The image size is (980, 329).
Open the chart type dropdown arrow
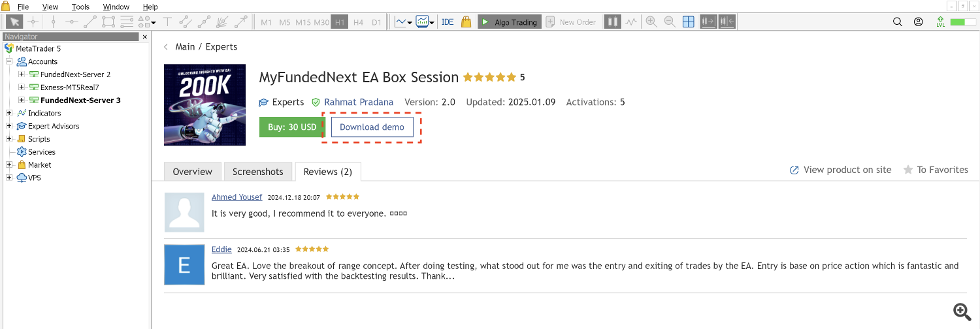coord(410,23)
